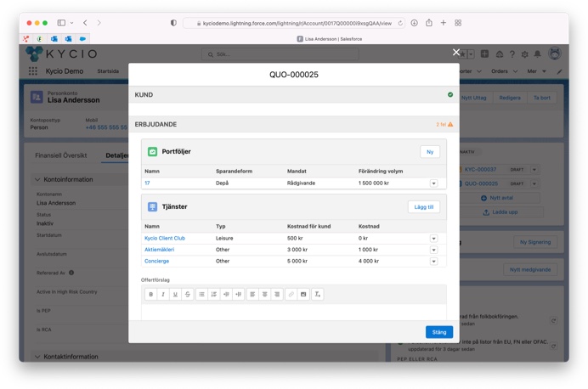This screenshot has height=389, width=588.
Task: Click the orange error warning icon on Erbjudande
Action: coord(450,124)
